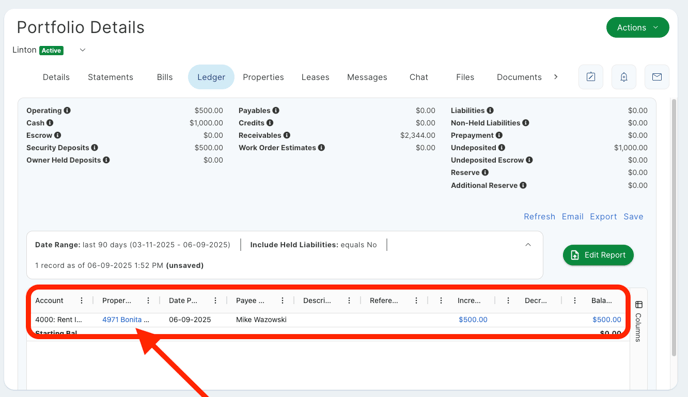Click the Export link

coord(603,216)
